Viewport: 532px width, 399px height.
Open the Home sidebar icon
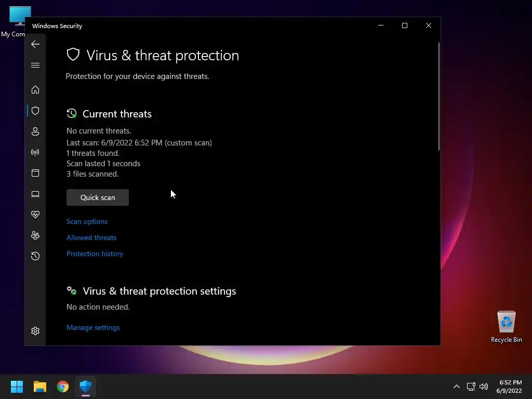tap(35, 90)
